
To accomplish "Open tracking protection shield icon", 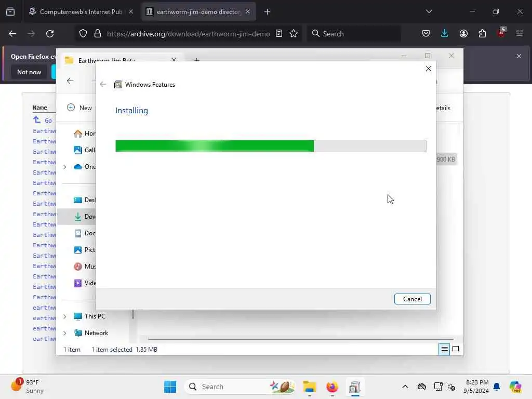I will tap(83, 34).
